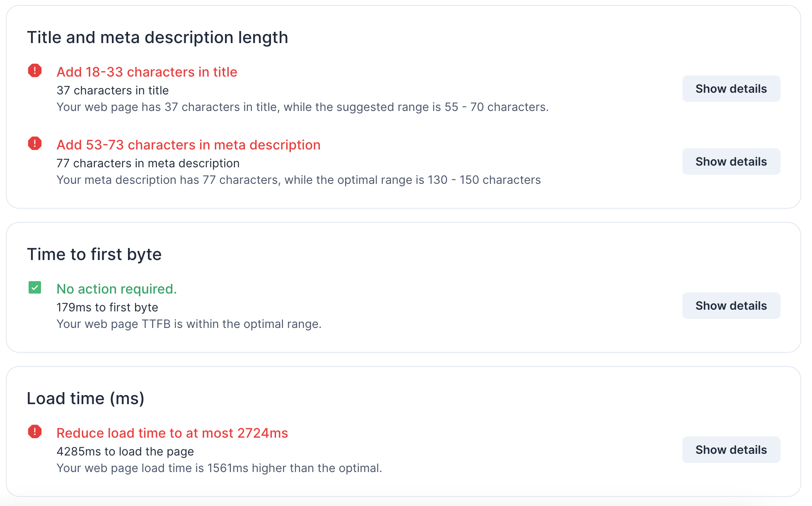This screenshot has height=506, width=812.
Task: Click the TTFB within optimal range description
Action: pos(189,324)
